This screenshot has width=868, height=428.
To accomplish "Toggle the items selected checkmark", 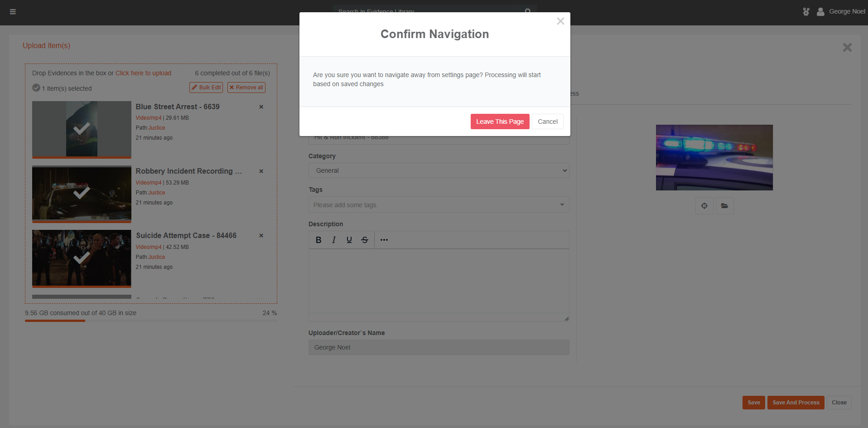I will tap(36, 88).
